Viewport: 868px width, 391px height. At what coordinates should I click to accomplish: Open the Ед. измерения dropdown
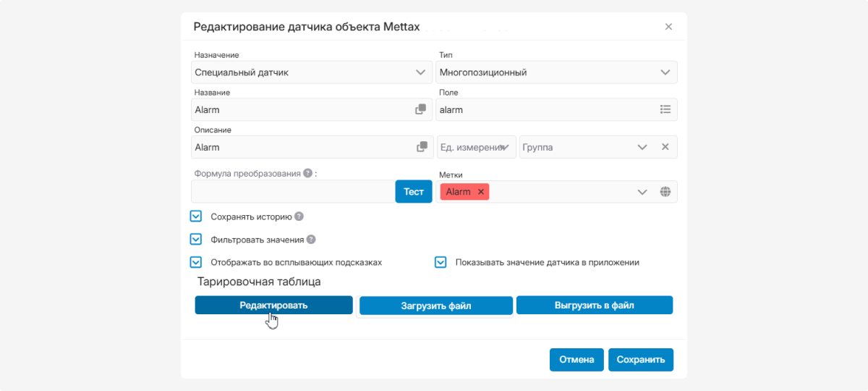coord(506,147)
